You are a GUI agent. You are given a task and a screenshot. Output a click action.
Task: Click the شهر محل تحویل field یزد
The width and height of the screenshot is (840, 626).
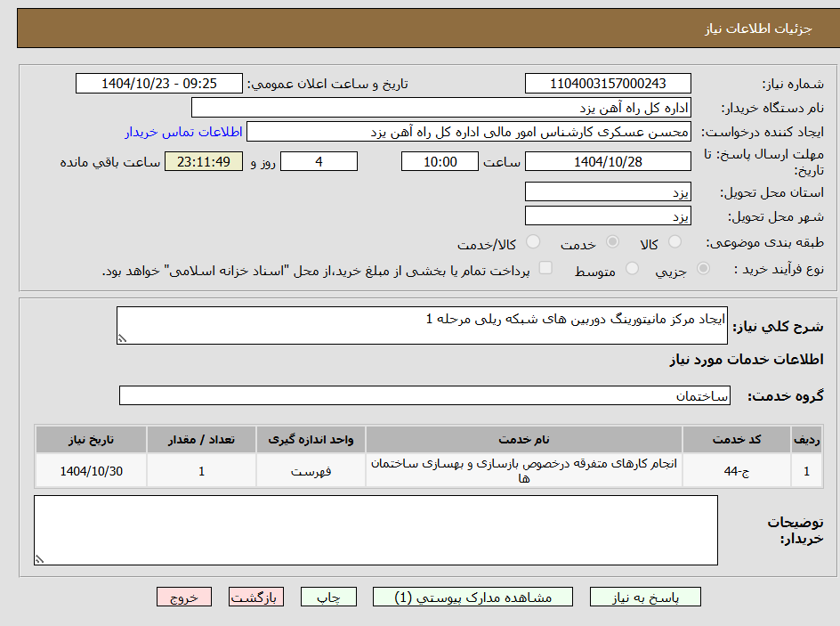coord(608,216)
